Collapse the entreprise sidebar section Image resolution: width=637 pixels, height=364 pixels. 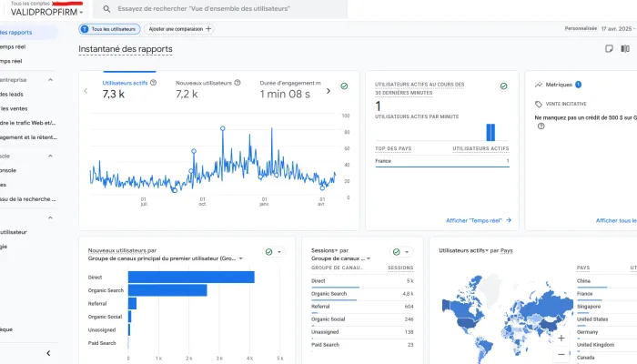50,80
